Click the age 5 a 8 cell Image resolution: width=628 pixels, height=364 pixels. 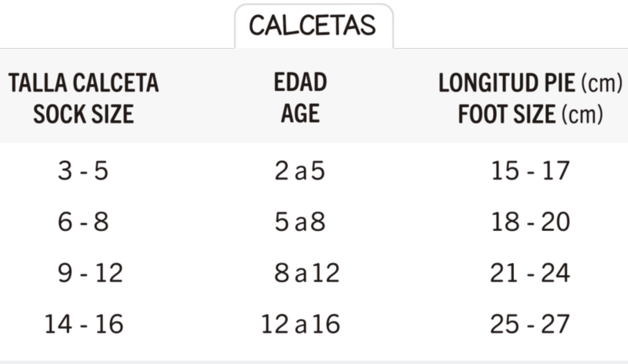click(299, 222)
